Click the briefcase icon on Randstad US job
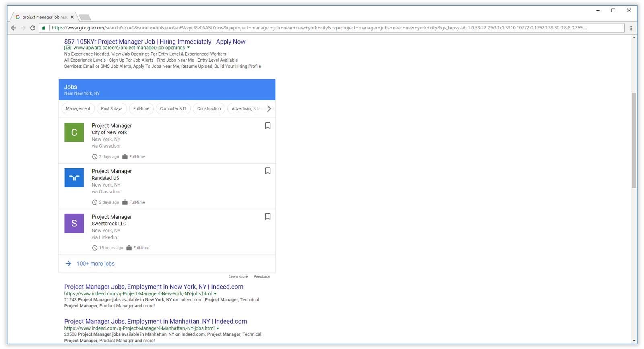 click(125, 202)
